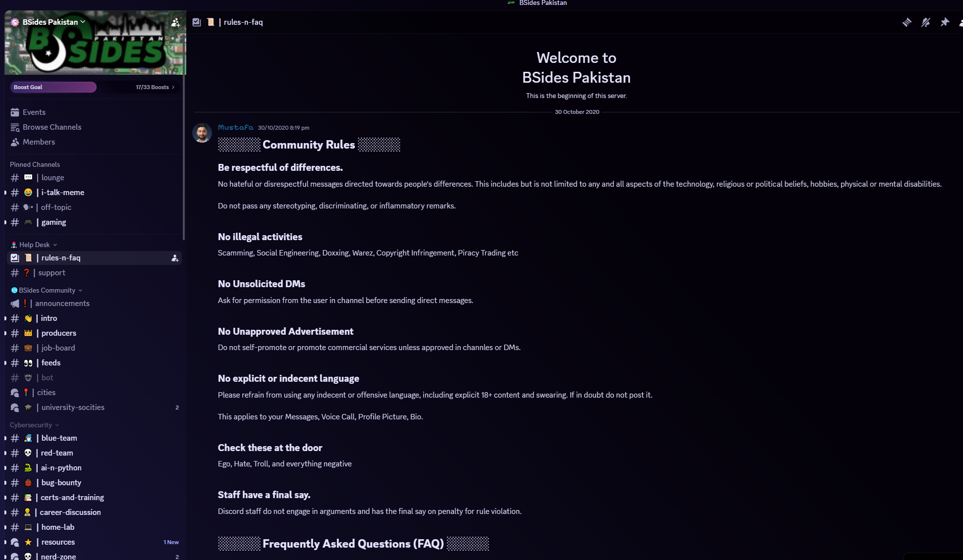
Task: Collapse the Cybersecurity category
Action: click(34, 425)
